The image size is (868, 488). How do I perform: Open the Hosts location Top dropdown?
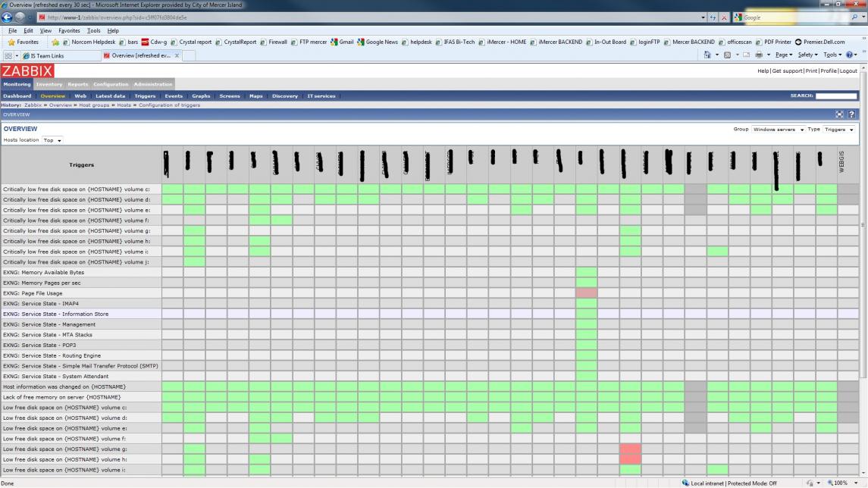pyautogui.click(x=52, y=140)
